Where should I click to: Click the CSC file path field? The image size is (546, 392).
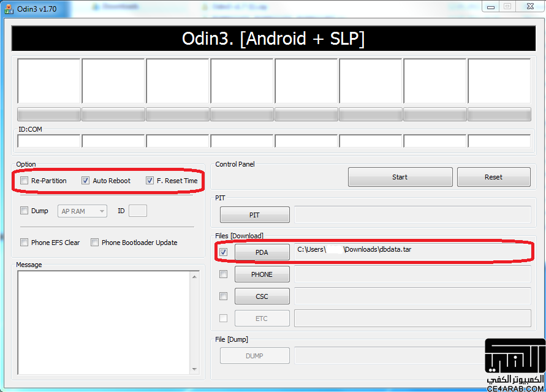pyautogui.click(x=412, y=296)
